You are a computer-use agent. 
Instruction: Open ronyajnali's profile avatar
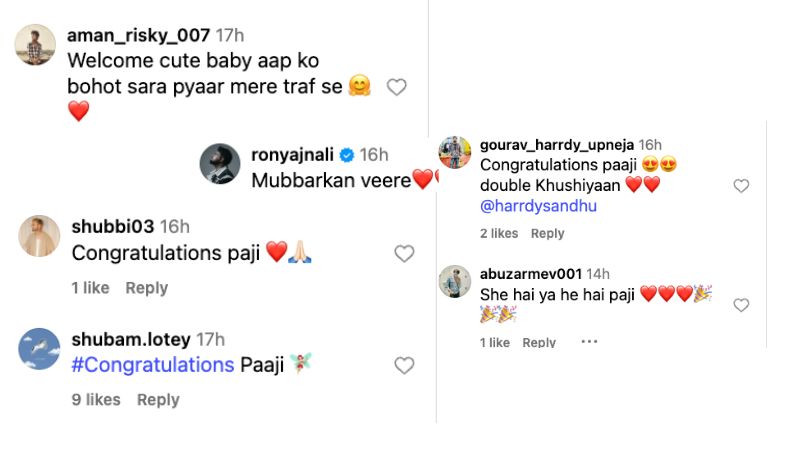(220, 163)
